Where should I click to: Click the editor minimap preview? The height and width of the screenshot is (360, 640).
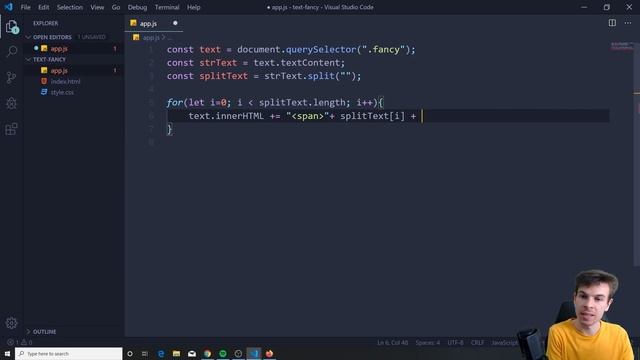[622, 46]
